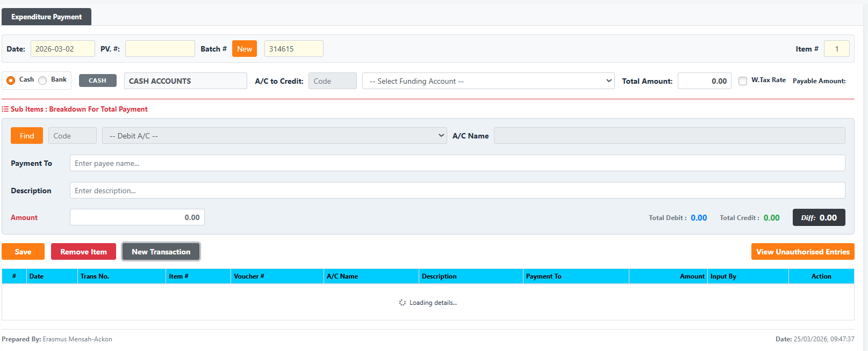Screen dimensions: 868x351
Task: Click the Enter description field
Action: pyautogui.click(x=457, y=191)
